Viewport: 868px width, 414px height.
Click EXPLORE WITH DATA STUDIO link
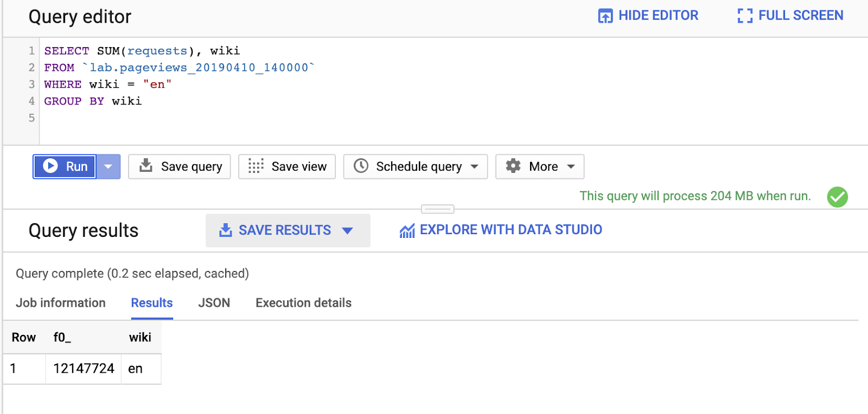[510, 230]
